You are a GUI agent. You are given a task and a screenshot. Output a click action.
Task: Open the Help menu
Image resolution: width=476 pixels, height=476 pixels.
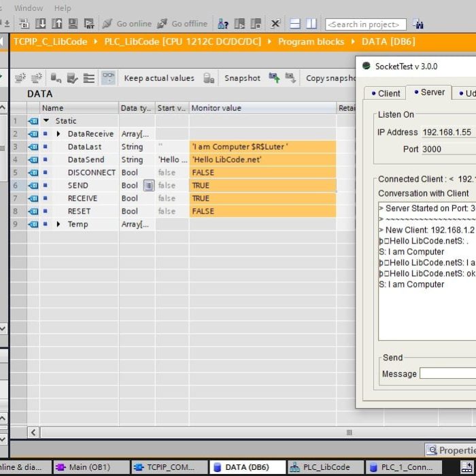click(x=63, y=8)
